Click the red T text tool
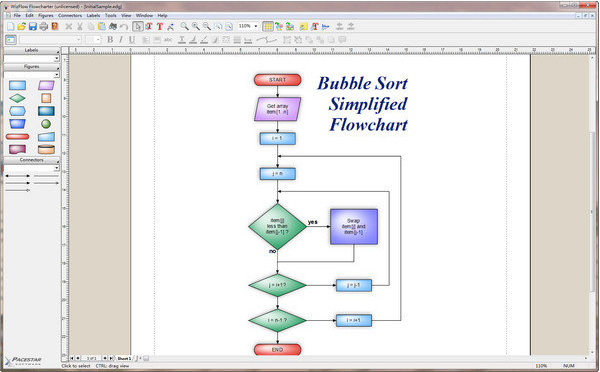 point(160,26)
